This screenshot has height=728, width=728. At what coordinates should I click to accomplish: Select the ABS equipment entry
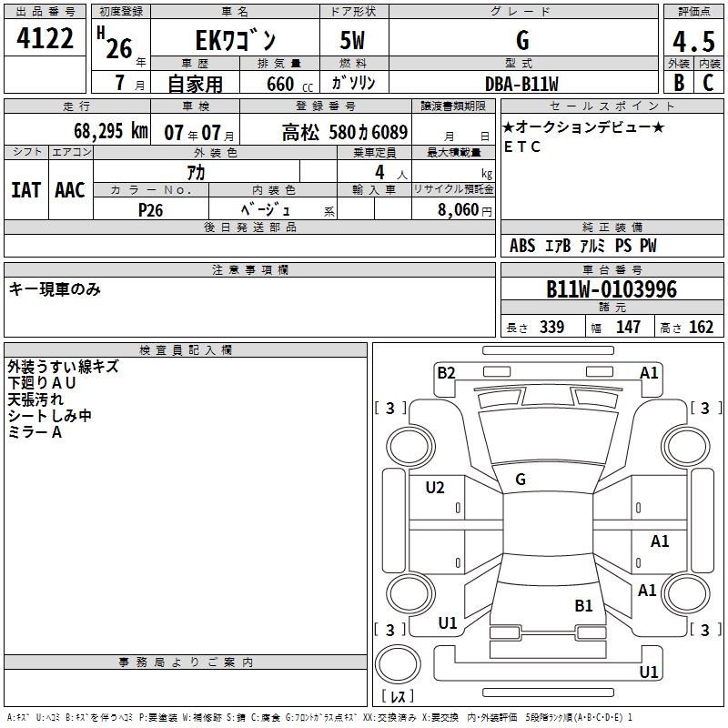522,245
